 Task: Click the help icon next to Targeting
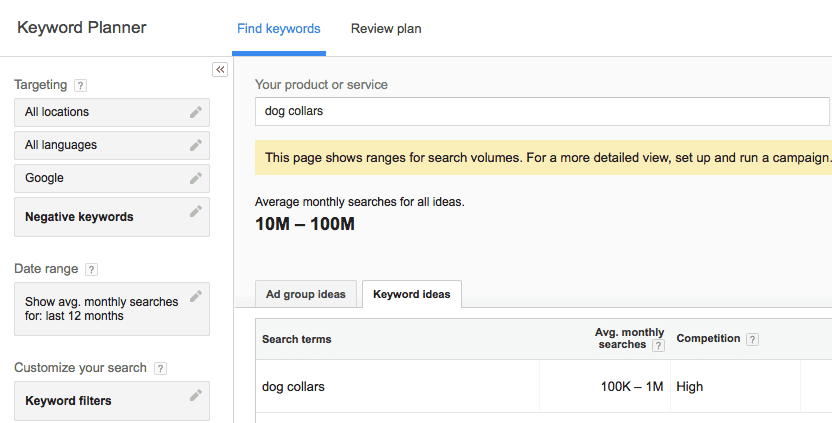pos(80,86)
